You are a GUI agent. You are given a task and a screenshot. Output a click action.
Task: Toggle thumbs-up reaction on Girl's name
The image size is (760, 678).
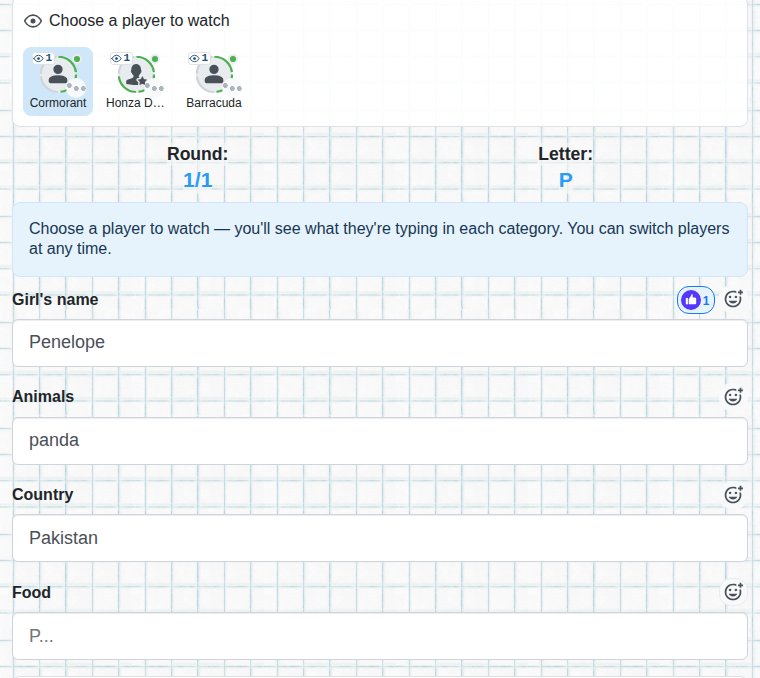tap(696, 300)
